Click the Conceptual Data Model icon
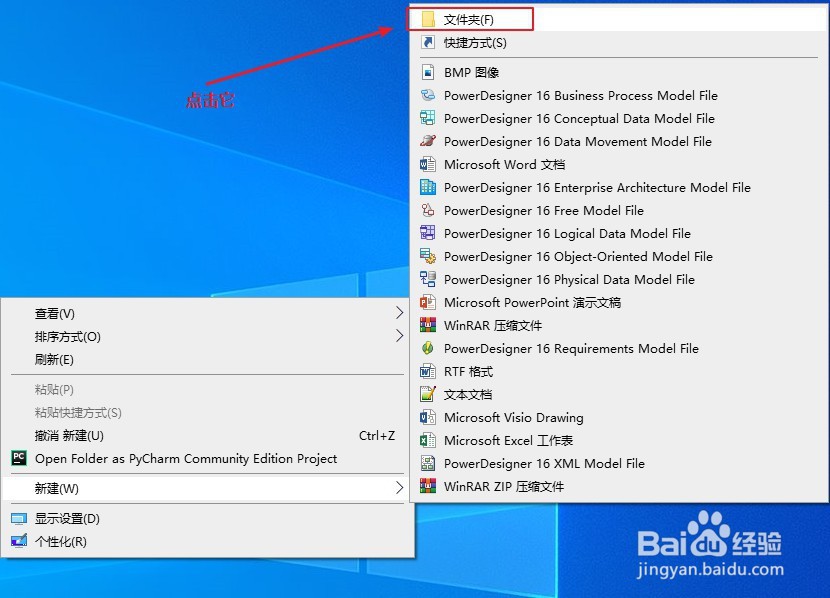 click(x=428, y=119)
